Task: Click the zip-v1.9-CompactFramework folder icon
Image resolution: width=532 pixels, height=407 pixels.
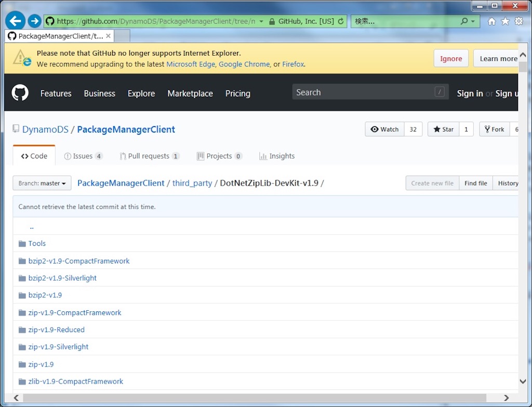Action: point(22,312)
